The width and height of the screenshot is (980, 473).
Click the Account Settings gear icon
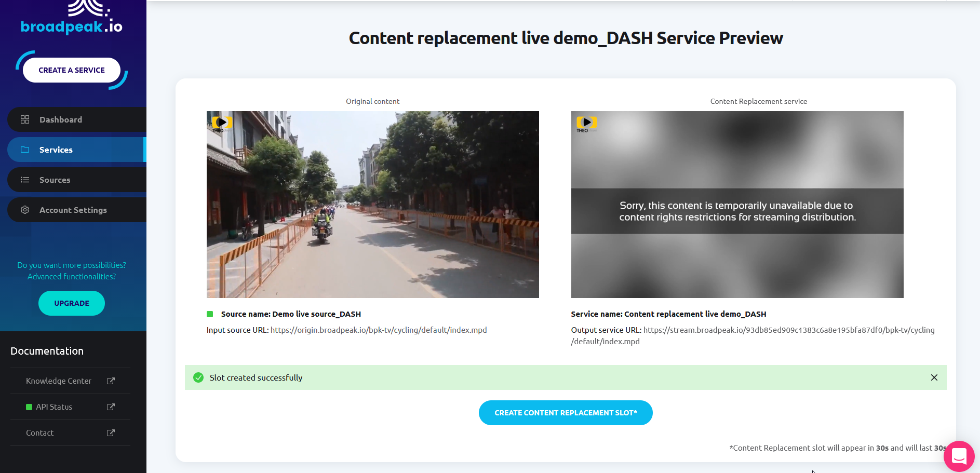tap(25, 210)
